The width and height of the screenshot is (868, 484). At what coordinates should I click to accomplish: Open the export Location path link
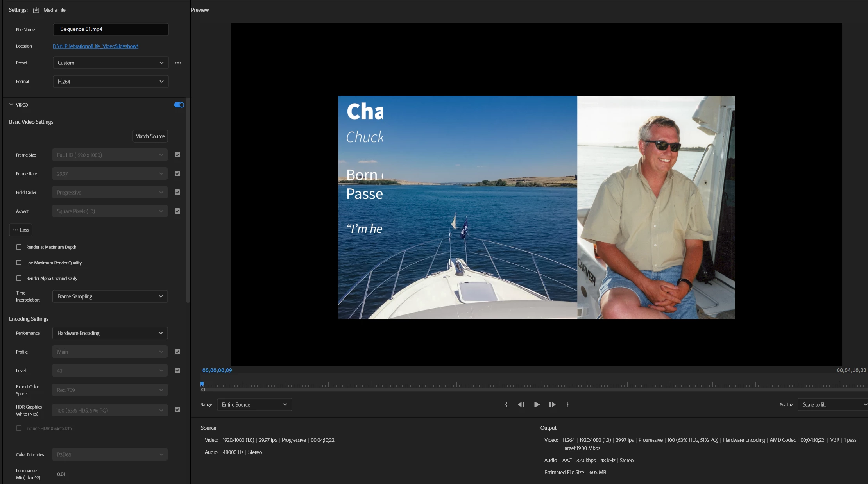(95, 46)
